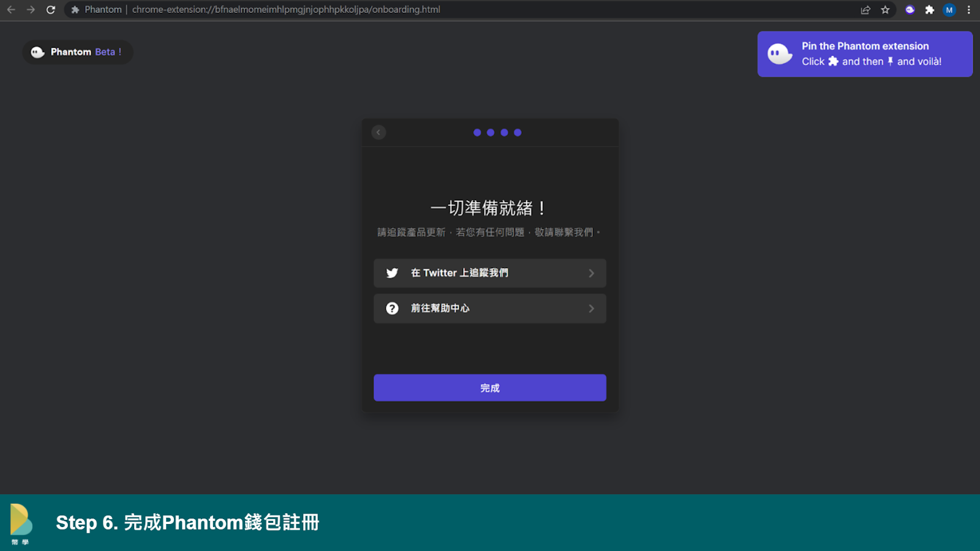Click the Pin the Phantom extension banner

[x=864, y=54]
